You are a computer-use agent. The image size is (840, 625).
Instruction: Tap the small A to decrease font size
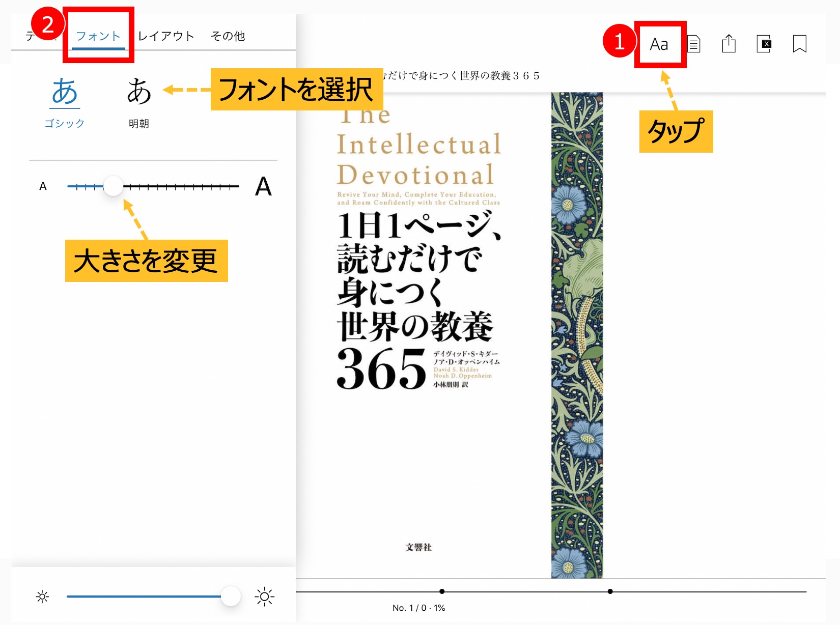43,186
